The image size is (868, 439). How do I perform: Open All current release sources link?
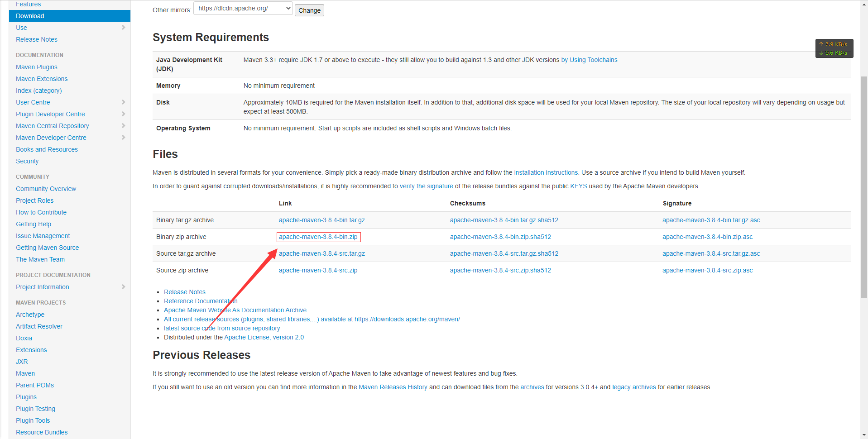(x=312, y=319)
